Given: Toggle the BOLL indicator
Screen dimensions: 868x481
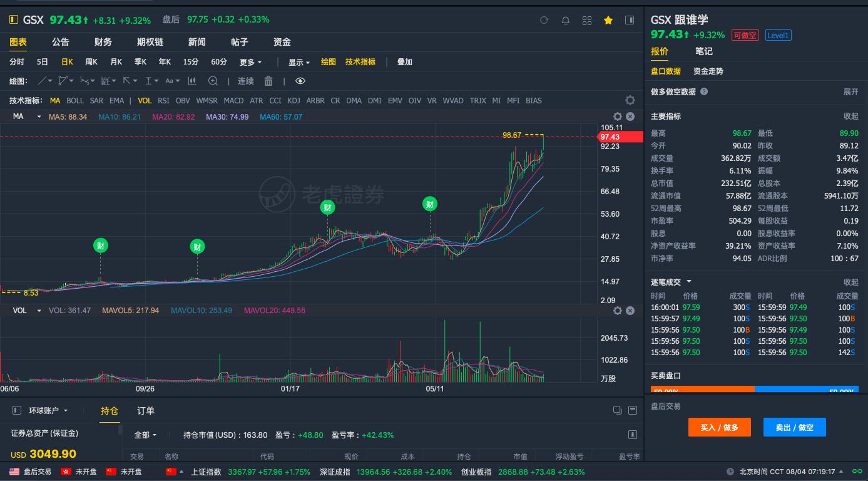Looking at the screenshot, I should click(75, 100).
